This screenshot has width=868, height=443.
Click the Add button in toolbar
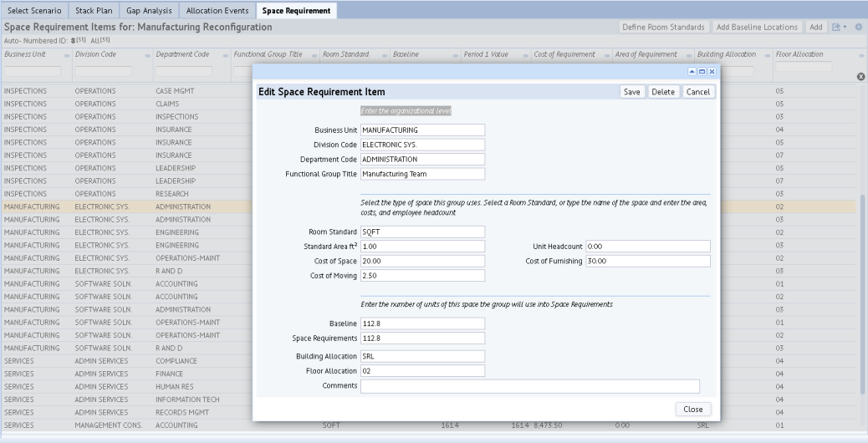(x=815, y=27)
